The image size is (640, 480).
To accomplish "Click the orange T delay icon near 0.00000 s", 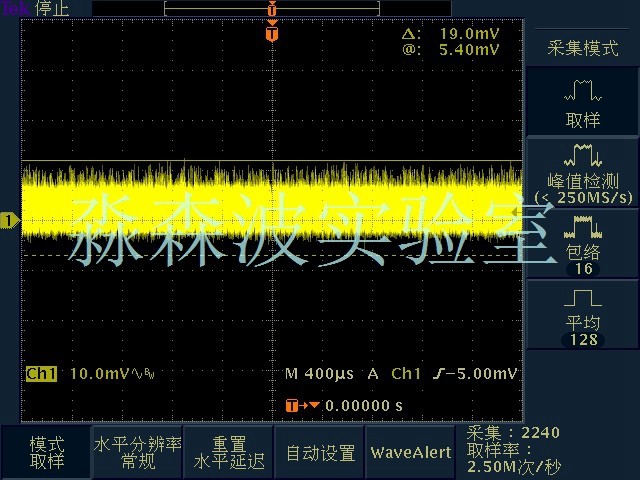I will tap(292, 405).
